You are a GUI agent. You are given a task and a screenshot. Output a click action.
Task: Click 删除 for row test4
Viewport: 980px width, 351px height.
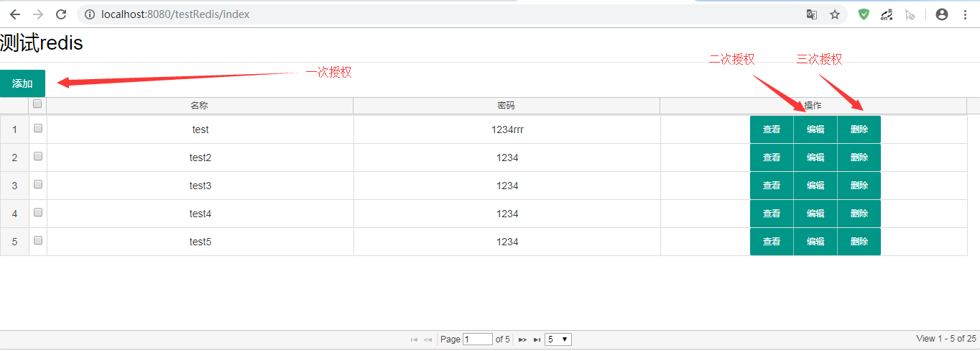pos(859,214)
